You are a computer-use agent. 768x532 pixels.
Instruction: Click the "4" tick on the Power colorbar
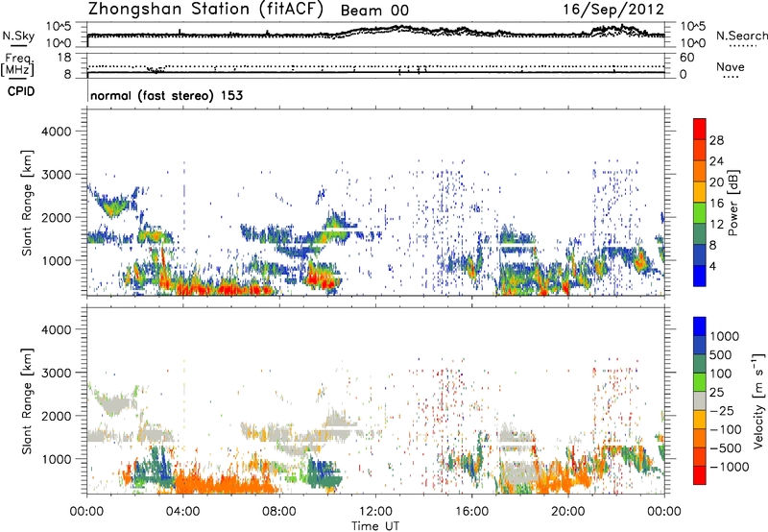(x=712, y=266)
